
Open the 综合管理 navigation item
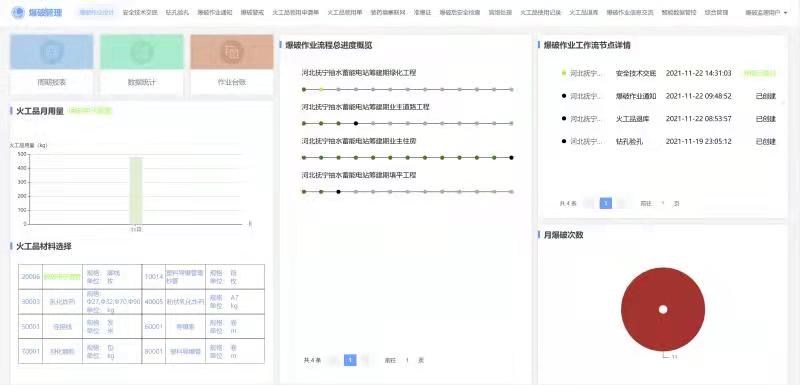click(716, 12)
